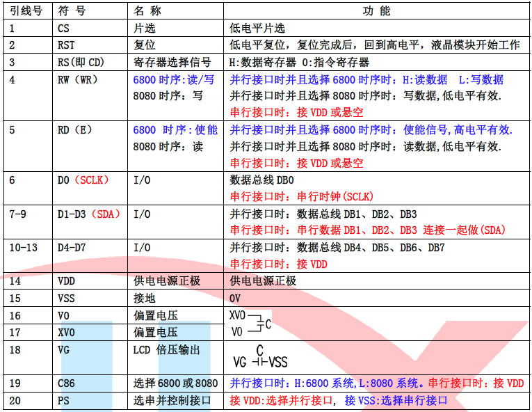This screenshot has width=532, height=412.
Task: Click the red 串行时钟(SCLK) description line
Action: [301, 197]
